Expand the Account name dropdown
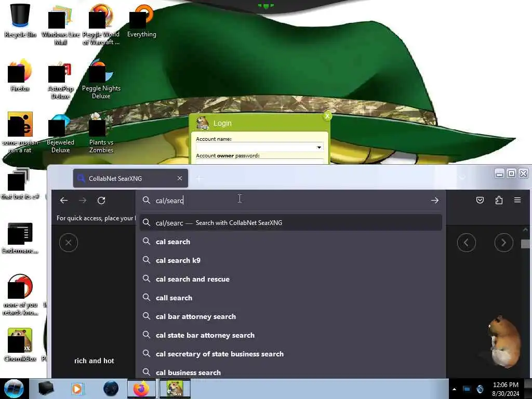 (x=319, y=147)
